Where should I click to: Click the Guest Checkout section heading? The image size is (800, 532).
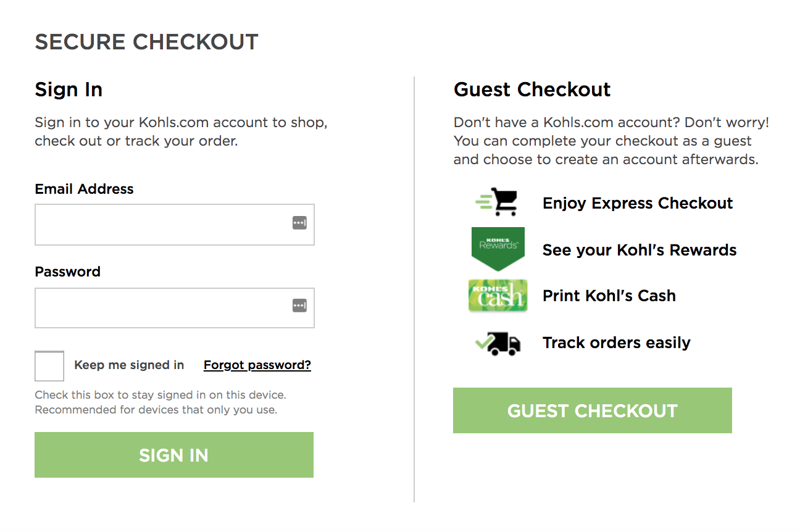click(x=532, y=89)
